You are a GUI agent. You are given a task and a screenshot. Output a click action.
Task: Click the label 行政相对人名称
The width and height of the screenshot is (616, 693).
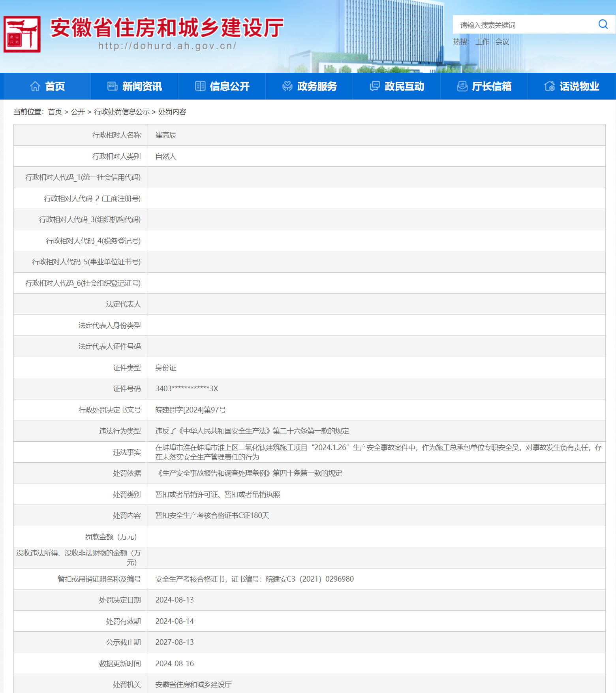point(116,135)
